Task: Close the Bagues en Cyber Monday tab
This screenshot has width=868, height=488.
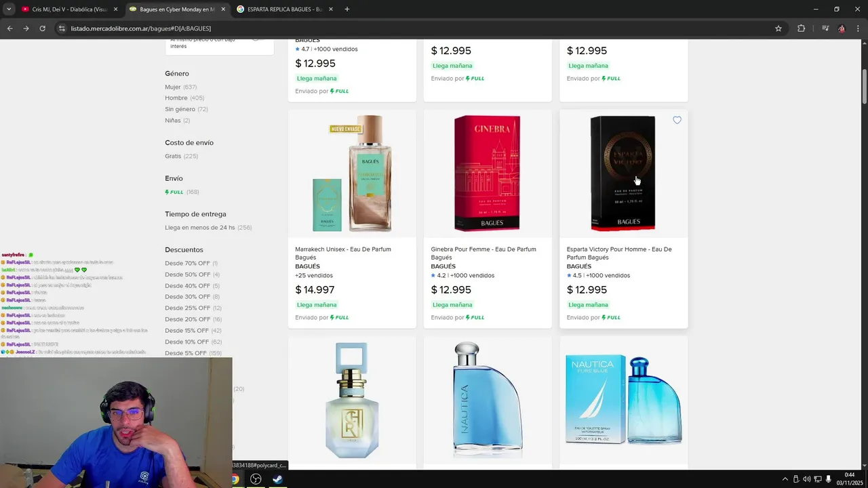Action: point(223,9)
